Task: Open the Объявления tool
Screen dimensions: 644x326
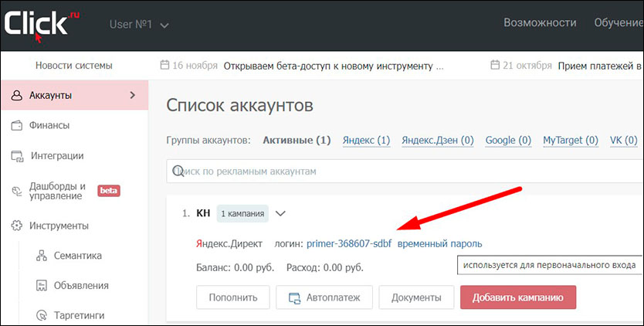Action: tap(81, 286)
